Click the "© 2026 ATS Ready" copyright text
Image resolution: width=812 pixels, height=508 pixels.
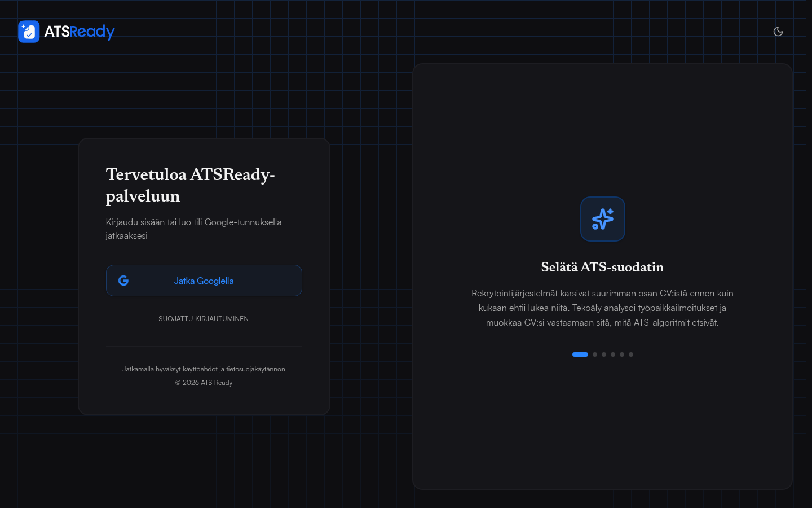pyautogui.click(x=204, y=383)
